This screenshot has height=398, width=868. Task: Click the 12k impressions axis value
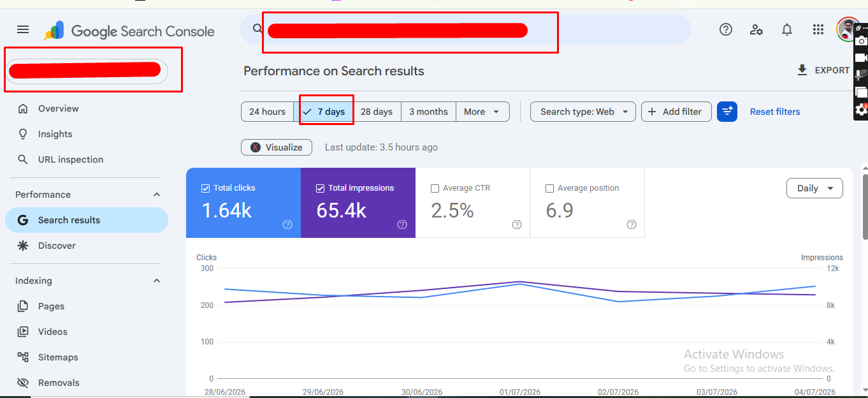click(x=832, y=269)
